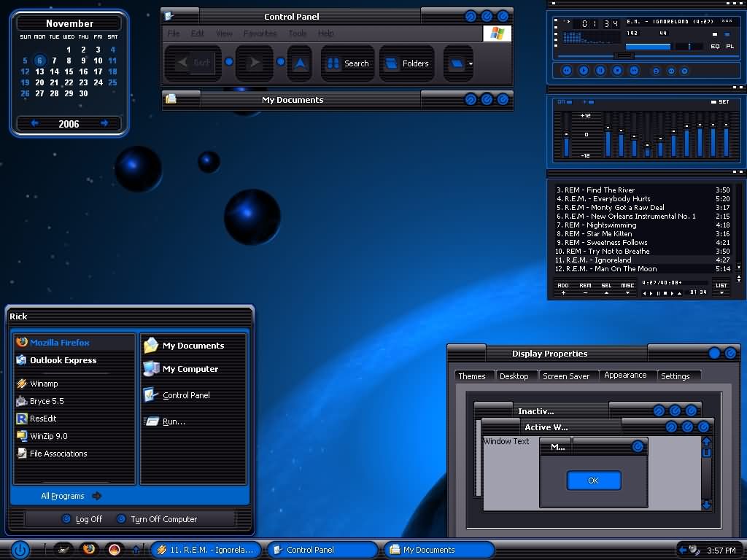Click Winamp round button right of eject

click(x=671, y=71)
